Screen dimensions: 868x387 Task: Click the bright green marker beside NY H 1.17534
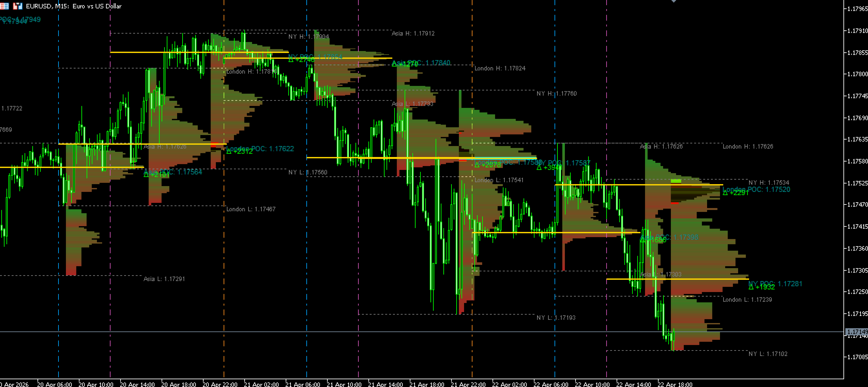click(x=676, y=181)
